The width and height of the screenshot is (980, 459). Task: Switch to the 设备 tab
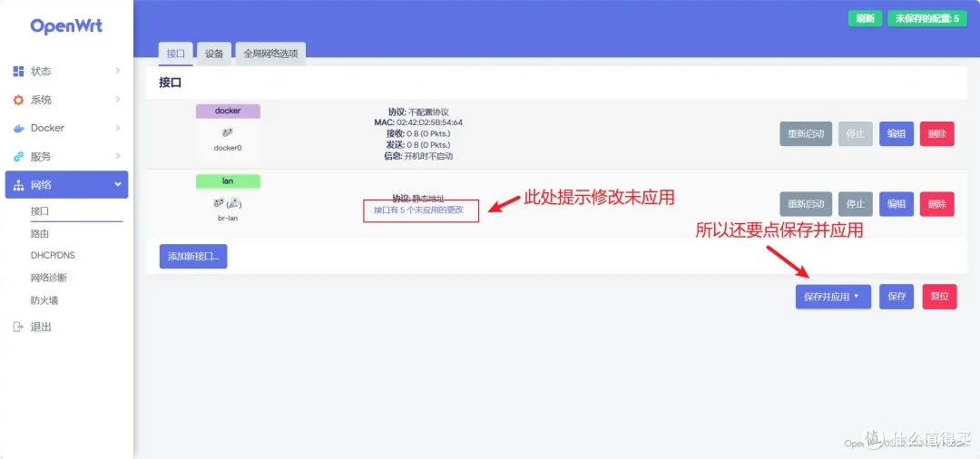pos(214,54)
